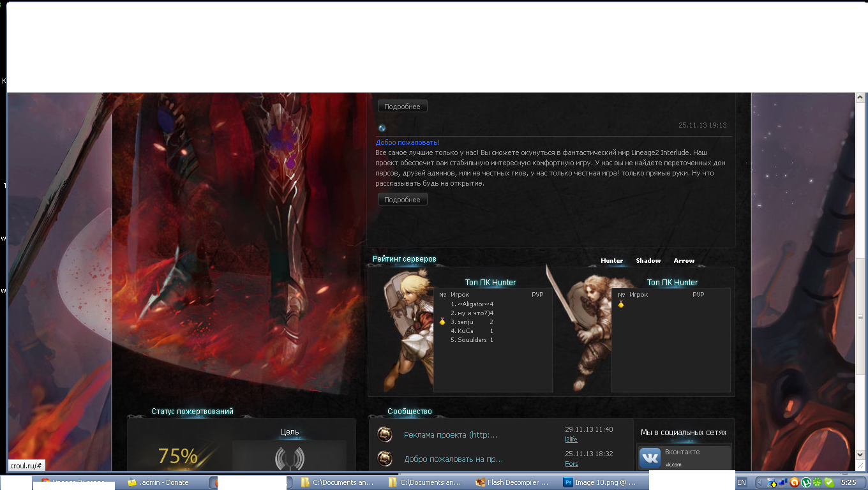868x490 pixels.
Task: Click the Статус пожертвований heading
Action: 192,412
